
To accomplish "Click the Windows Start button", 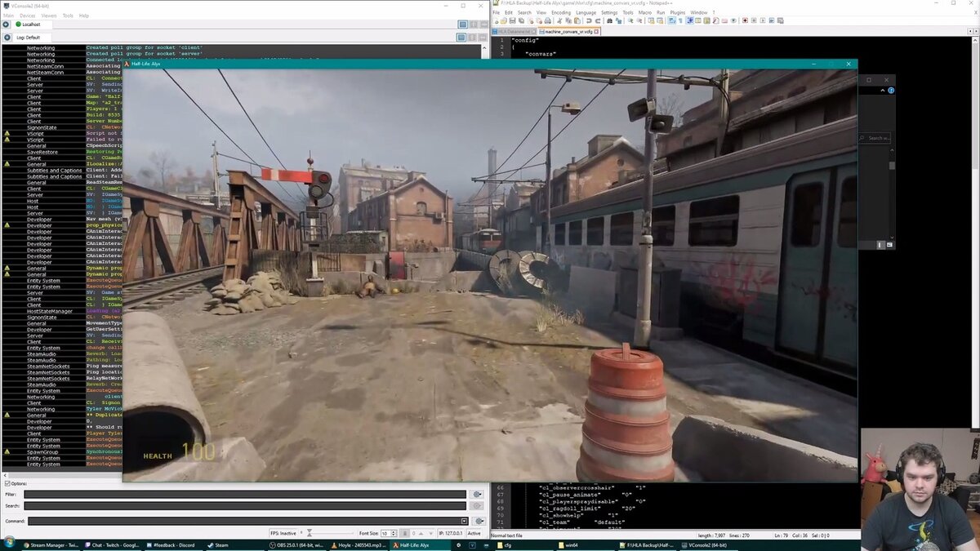I will pyautogui.click(x=8, y=543).
